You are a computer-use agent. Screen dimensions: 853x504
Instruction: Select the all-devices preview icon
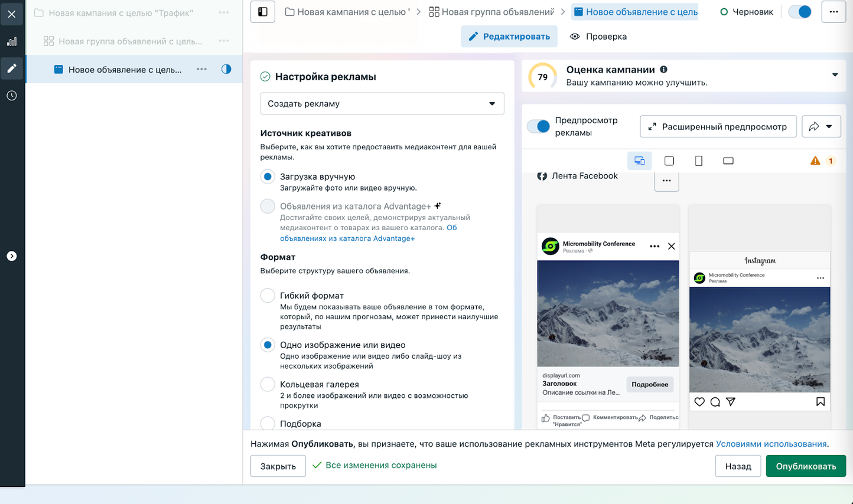(639, 160)
